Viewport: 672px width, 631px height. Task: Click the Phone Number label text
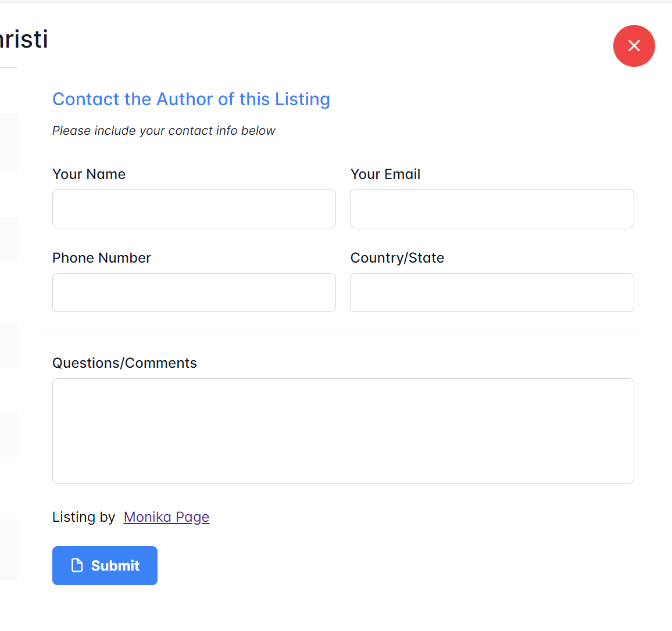click(102, 258)
